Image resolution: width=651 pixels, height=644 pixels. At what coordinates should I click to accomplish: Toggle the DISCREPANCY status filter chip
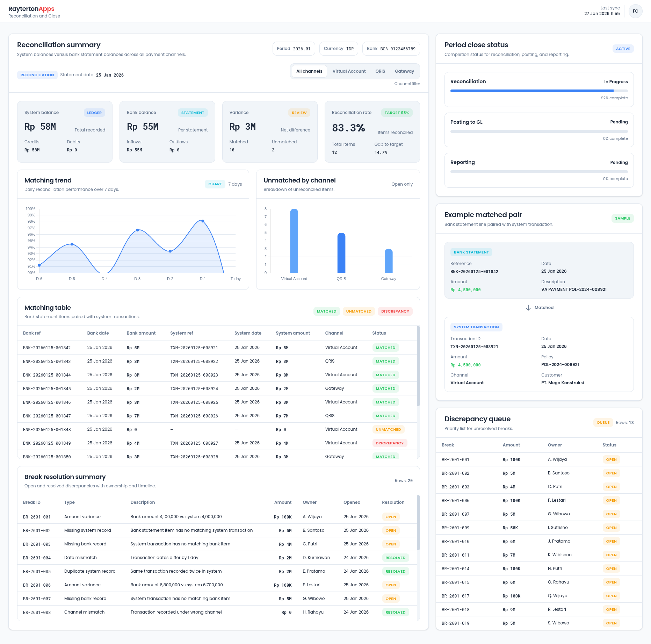pos(395,311)
